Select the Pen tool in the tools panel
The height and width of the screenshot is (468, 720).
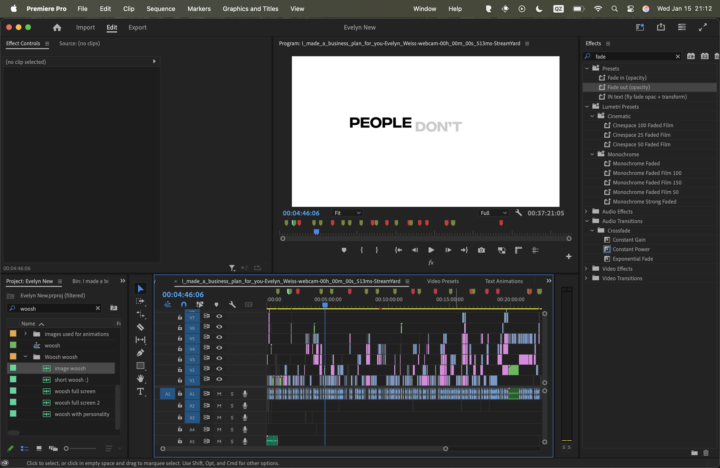point(140,353)
